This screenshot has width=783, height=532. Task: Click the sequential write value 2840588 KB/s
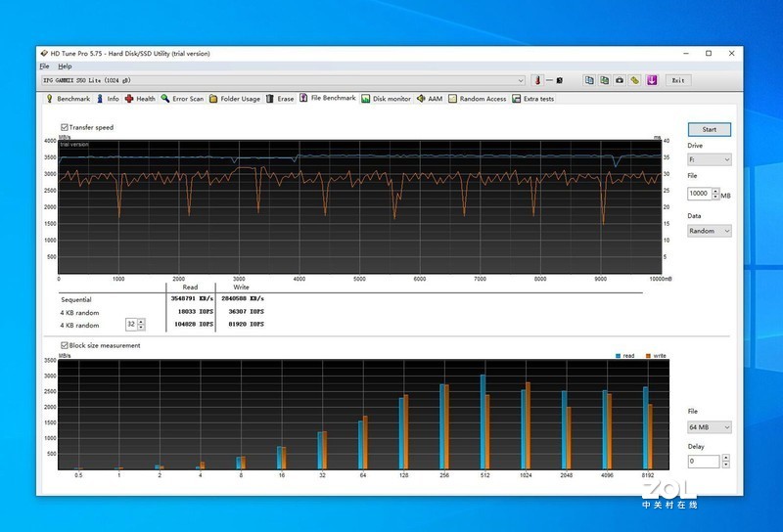243,298
